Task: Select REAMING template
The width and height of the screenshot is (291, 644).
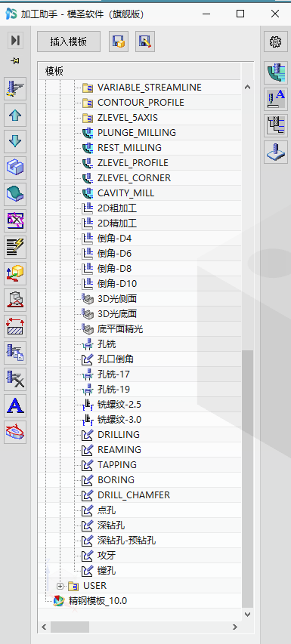Action: [119, 450]
